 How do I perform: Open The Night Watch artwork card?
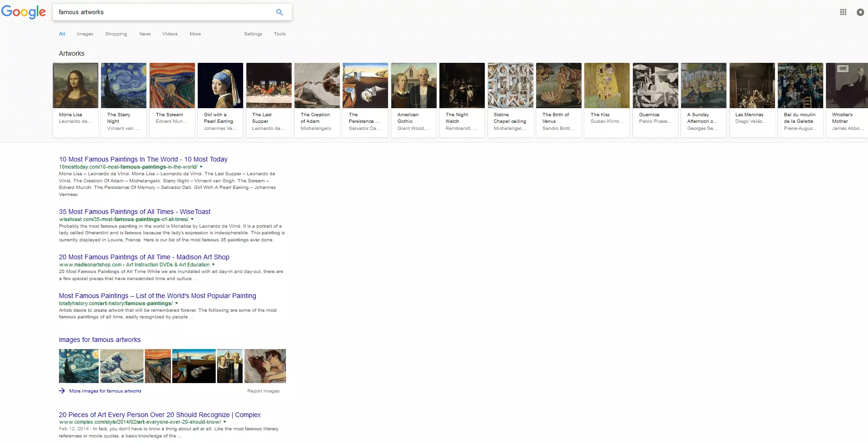tap(462, 100)
